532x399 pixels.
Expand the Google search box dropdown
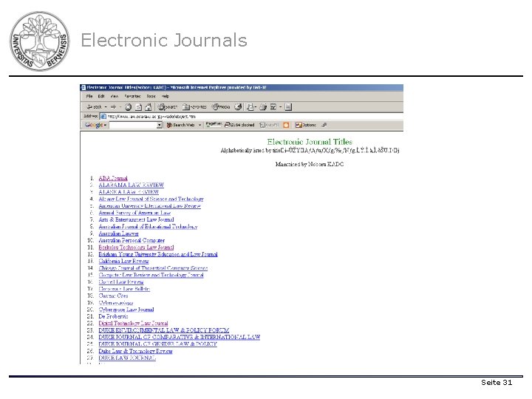click(159, 125)
